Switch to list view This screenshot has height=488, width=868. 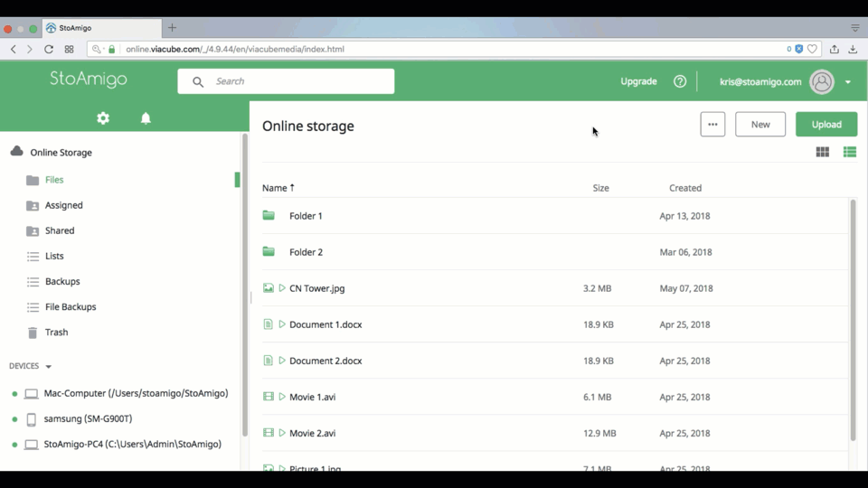(850, 152)
